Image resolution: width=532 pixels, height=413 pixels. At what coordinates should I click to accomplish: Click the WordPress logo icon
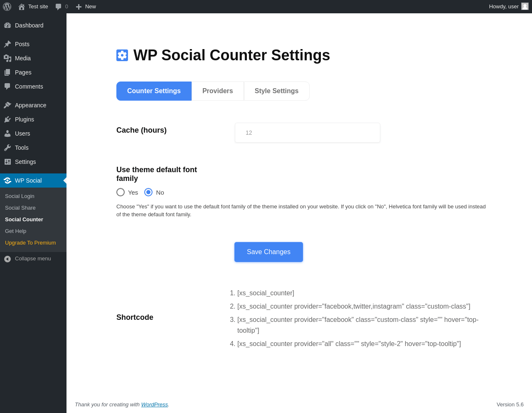[7, 7]
